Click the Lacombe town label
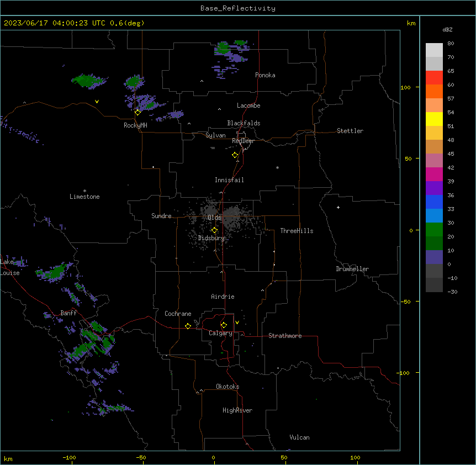 (x=248, y=105)
